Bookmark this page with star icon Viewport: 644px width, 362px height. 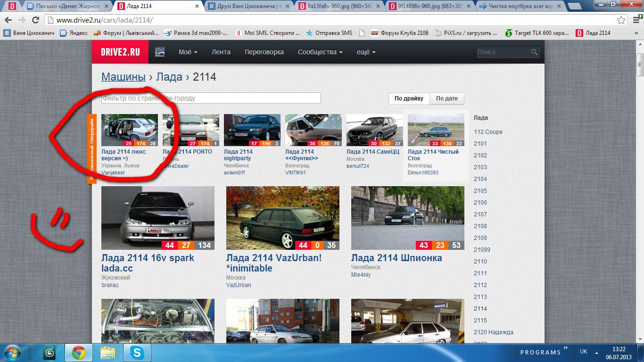tap(621, 20)
